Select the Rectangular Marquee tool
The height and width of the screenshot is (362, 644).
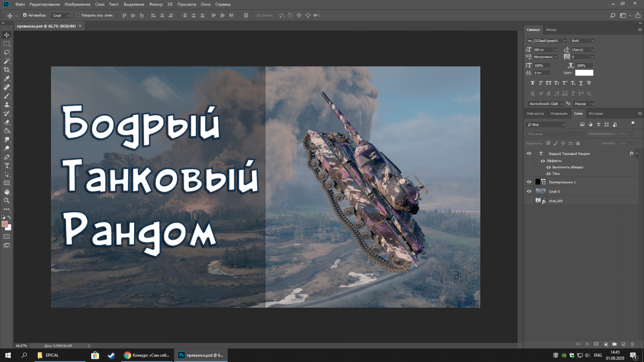pyautogui.click(x=7, y=43)
